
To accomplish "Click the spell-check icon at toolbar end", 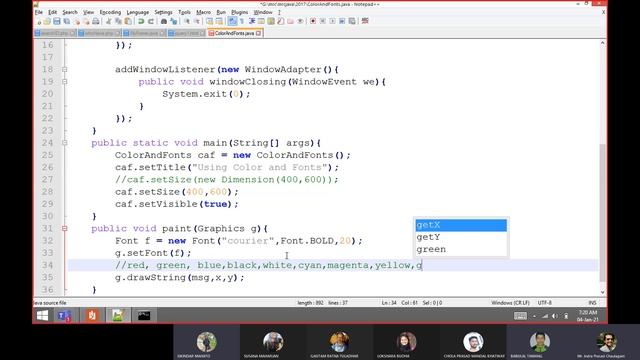I will pos(365,21).
